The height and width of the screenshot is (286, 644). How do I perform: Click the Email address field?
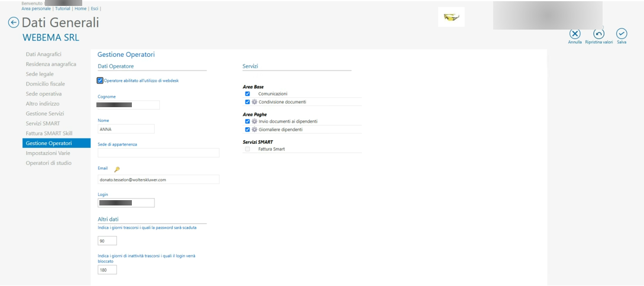158,179
